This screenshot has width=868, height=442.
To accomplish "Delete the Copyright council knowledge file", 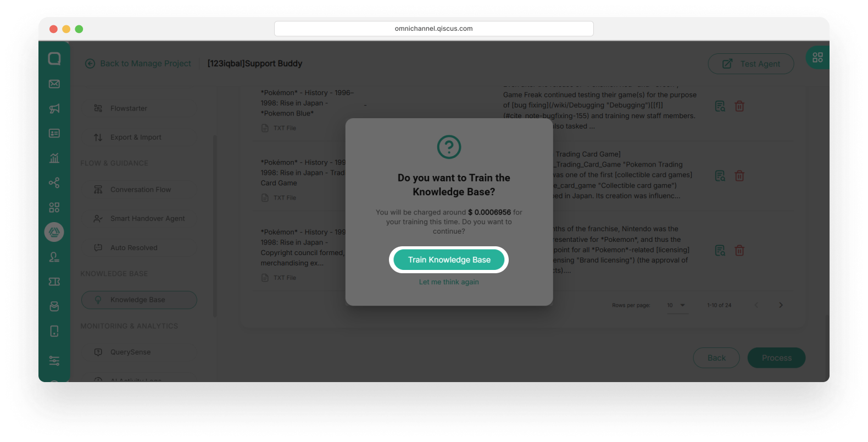I will (740, 251).
